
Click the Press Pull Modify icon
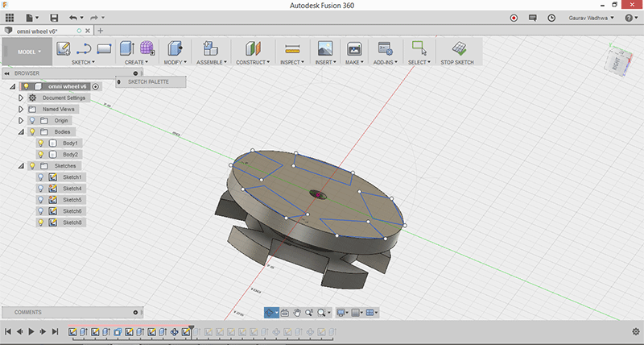point(174,48)
